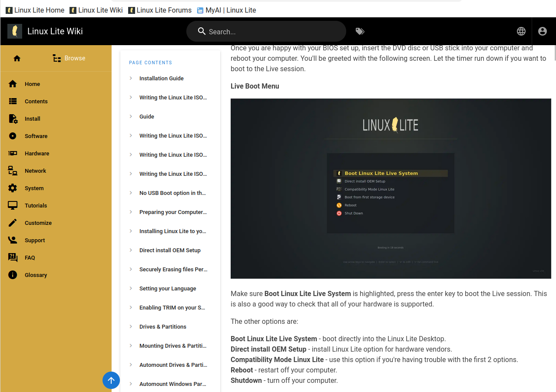Expand the Securely Erasing files entry
Image resolution: width=556 pixels, height=392 pixels.
[170, 270]
